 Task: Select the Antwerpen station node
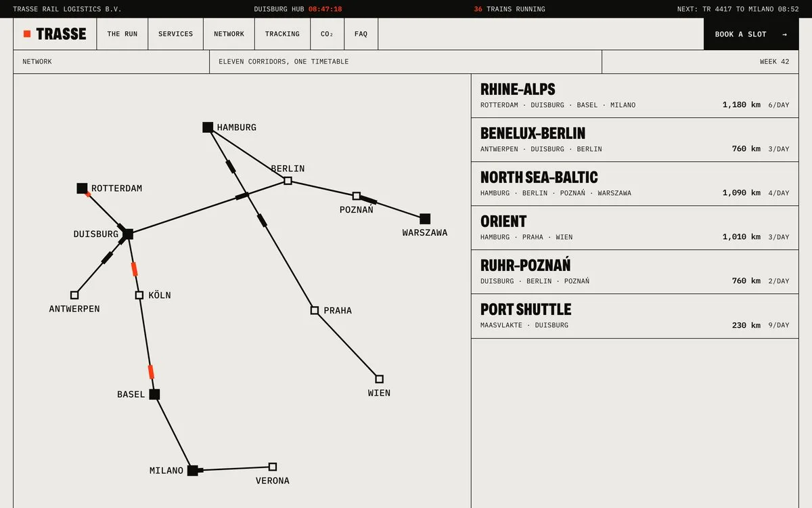point(74,295)
